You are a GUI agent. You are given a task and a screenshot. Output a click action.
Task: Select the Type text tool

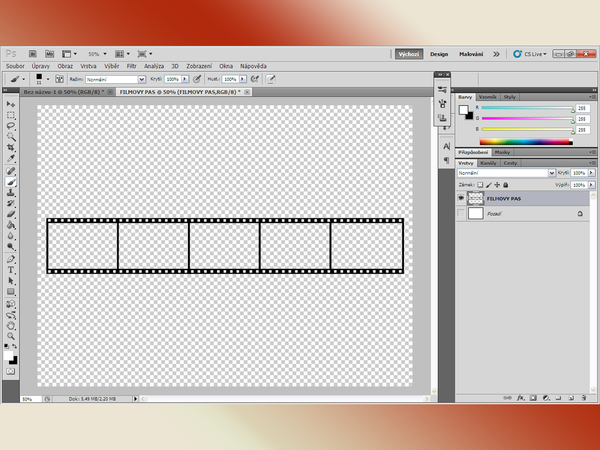tap(11, 270)
